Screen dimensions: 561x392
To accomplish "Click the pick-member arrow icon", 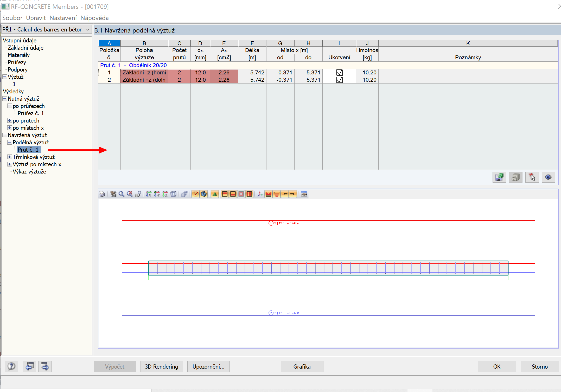I will pos(532,177).
